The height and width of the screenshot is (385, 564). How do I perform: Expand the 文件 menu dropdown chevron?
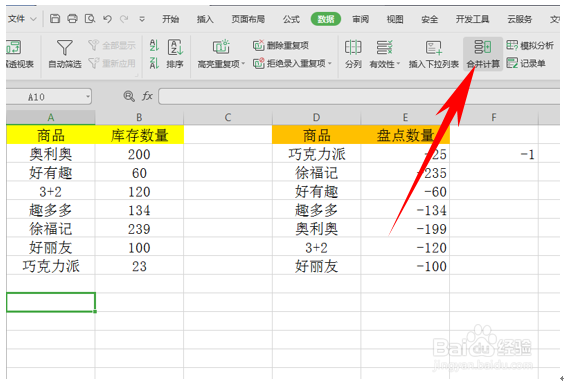(x=33, y=19)
